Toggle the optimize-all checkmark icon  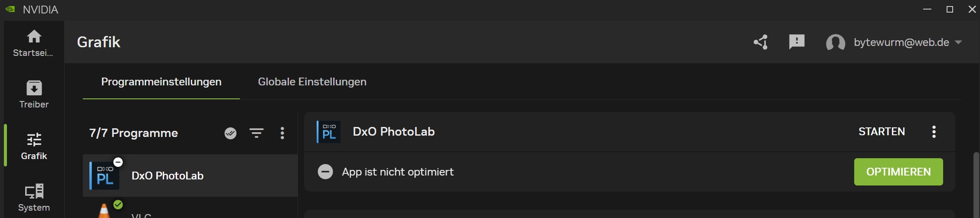click(230, 133)
